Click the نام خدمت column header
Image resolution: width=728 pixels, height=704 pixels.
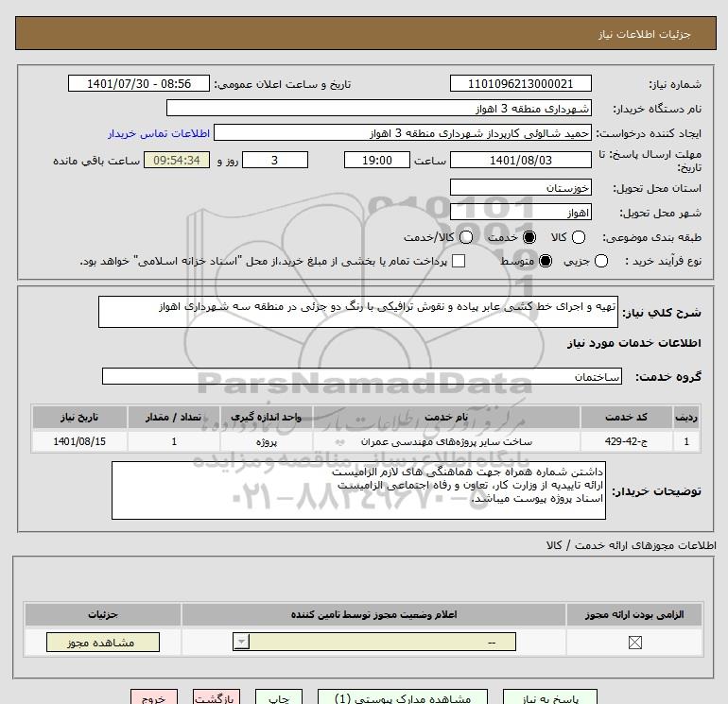446,417
